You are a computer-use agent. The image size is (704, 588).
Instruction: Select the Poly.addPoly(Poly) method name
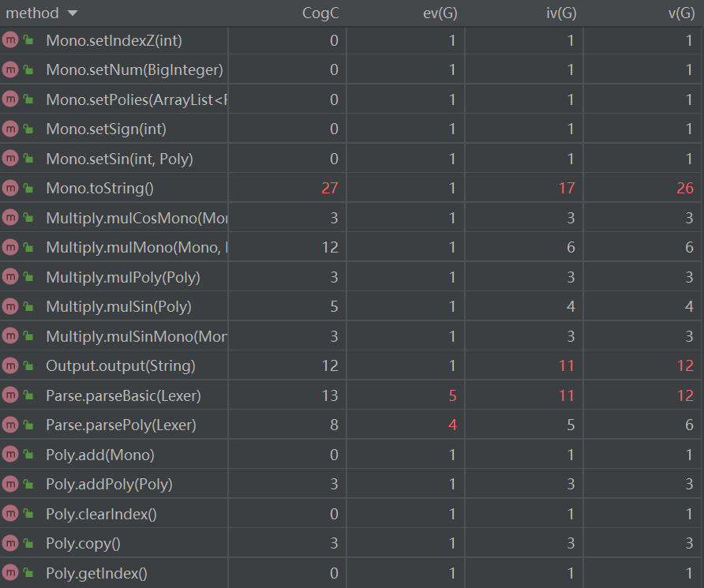point(109,484)
